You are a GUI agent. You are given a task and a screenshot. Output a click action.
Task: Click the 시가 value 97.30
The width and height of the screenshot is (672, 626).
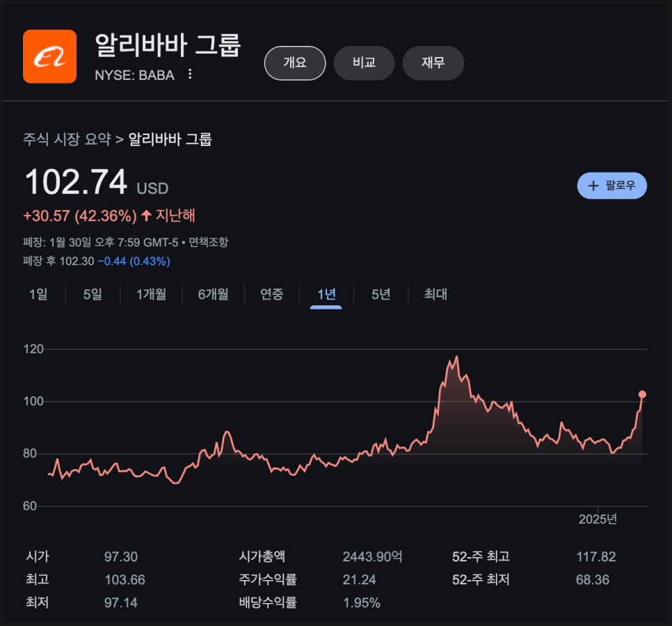click(121, 556)
